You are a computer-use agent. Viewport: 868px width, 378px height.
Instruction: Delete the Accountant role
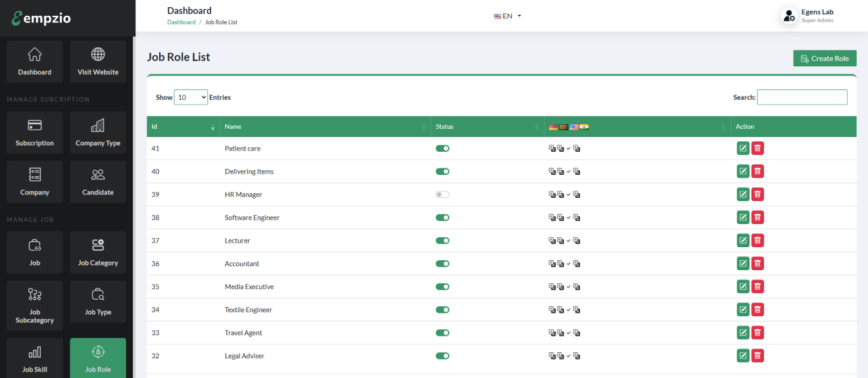click(758, 264)
